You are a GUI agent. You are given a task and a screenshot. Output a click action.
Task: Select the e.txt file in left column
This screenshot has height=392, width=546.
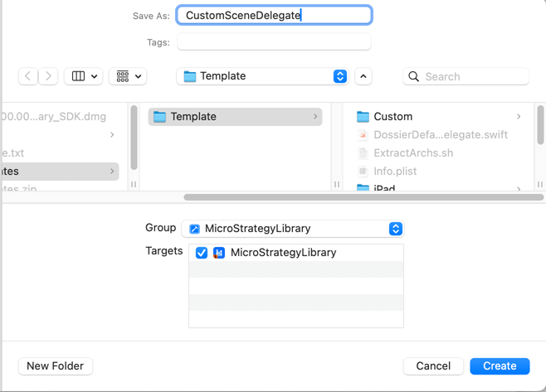click(12, 152)
